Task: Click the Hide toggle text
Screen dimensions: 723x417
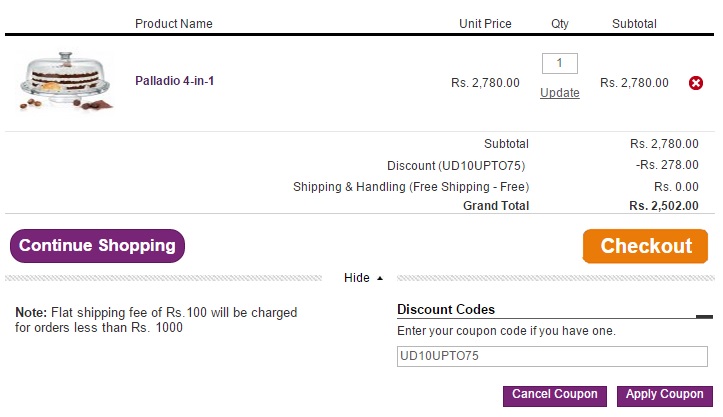Action: (356, 278)
